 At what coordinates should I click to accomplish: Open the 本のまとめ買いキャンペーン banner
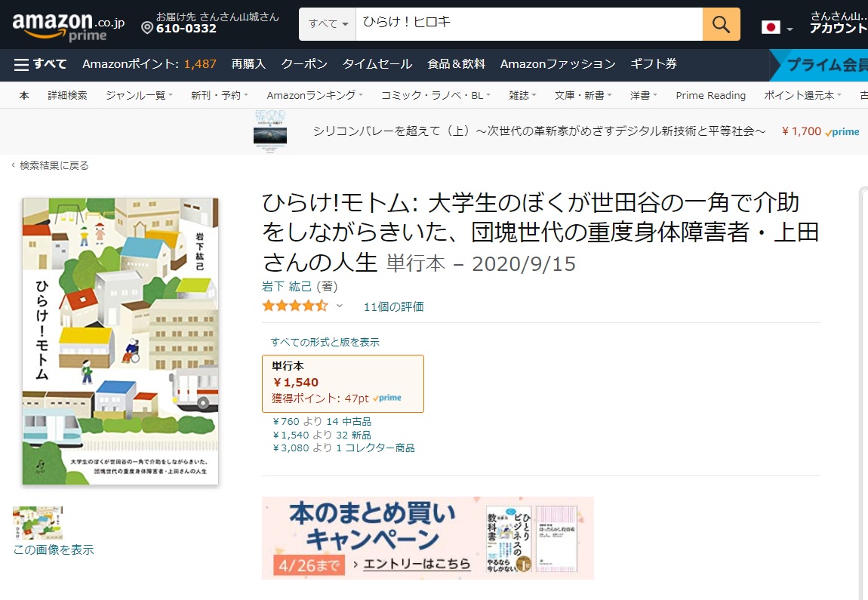(x=428, y=538)
